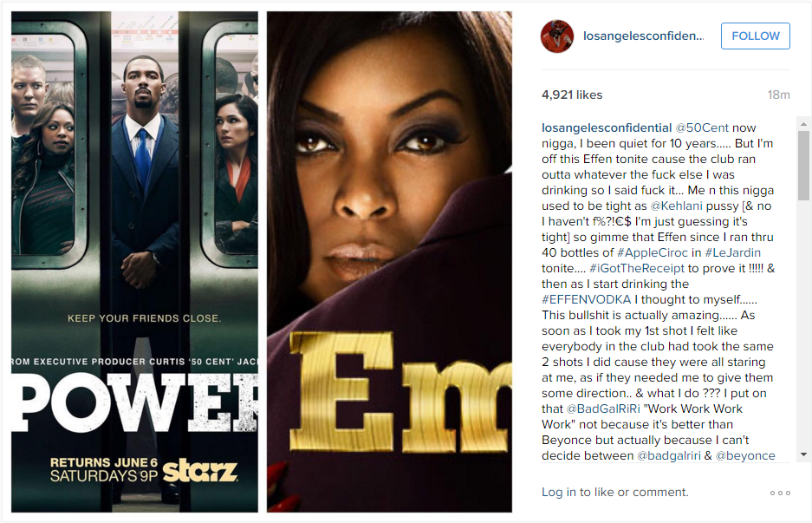Click the 4,921 likes count
This screenshot has width=812, height=523.
572,95
